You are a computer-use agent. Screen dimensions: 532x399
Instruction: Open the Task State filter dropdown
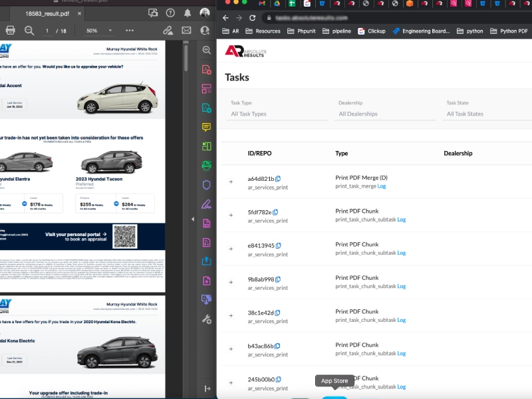[487, 114]
